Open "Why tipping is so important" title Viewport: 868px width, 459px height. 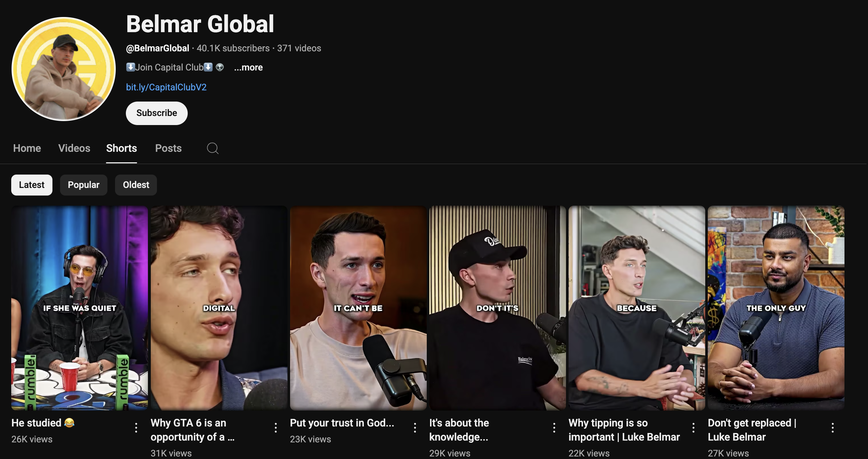624,430
